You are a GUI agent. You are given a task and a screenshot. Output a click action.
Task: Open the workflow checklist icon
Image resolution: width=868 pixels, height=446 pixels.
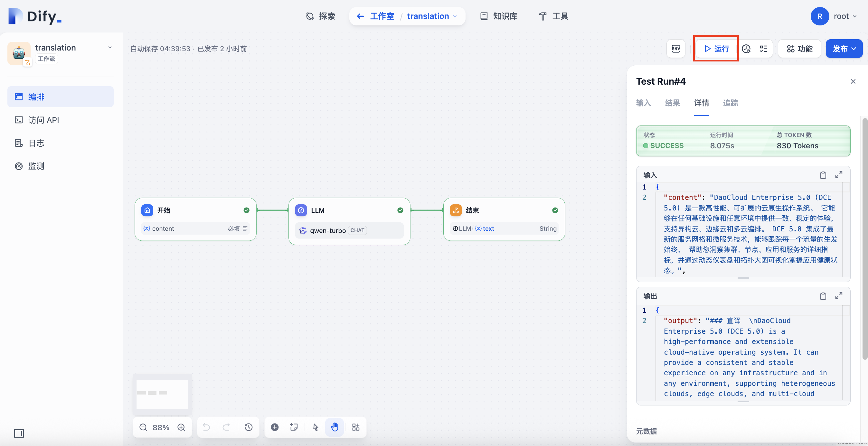(x=763, y=49)
